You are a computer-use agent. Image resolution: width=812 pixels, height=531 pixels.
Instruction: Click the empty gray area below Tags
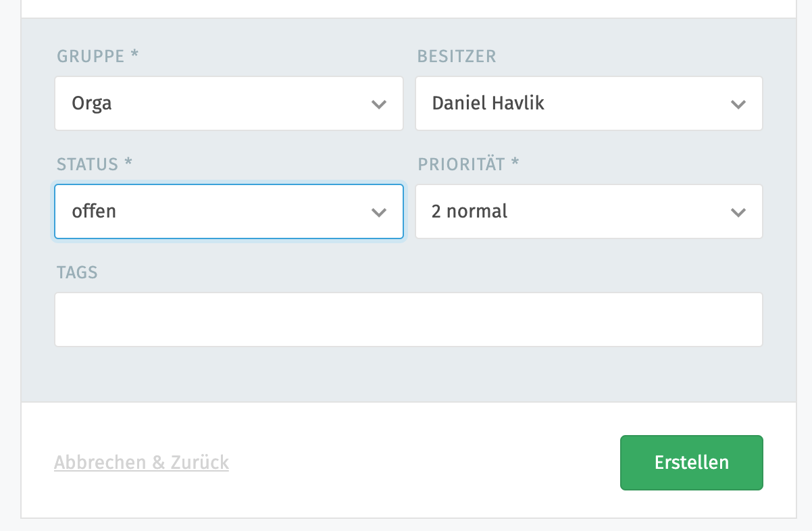pos(408,375)
